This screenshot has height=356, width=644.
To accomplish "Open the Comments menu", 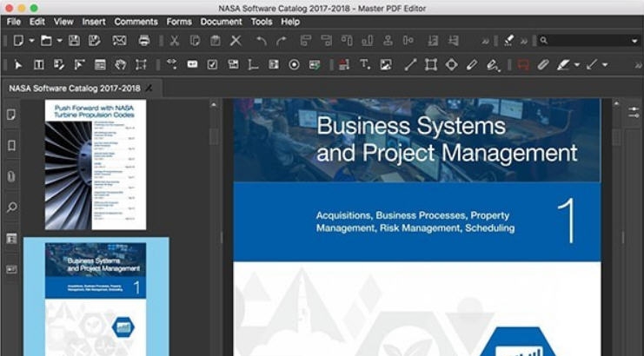I will [136, 21].
